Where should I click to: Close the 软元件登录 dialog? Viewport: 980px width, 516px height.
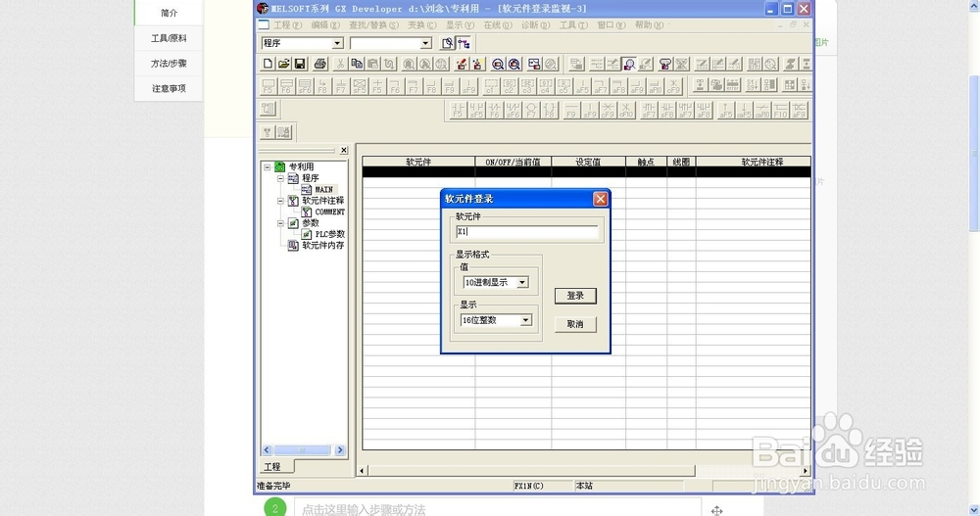[600, 199]
